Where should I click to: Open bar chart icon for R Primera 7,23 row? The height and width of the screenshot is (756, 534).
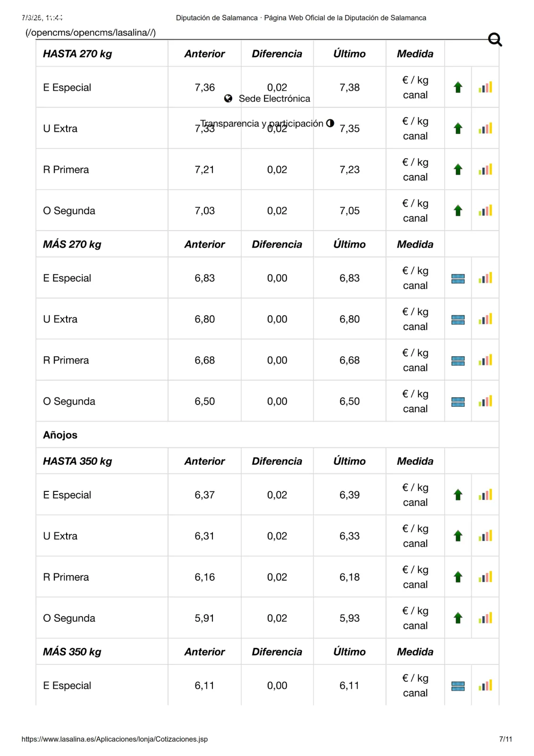point(485,169)
